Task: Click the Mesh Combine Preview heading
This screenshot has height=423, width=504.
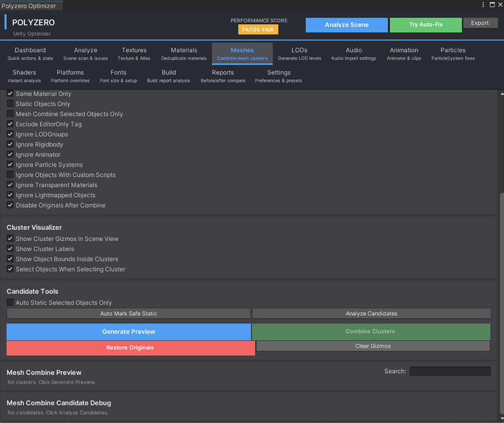Action: (44, 373)
